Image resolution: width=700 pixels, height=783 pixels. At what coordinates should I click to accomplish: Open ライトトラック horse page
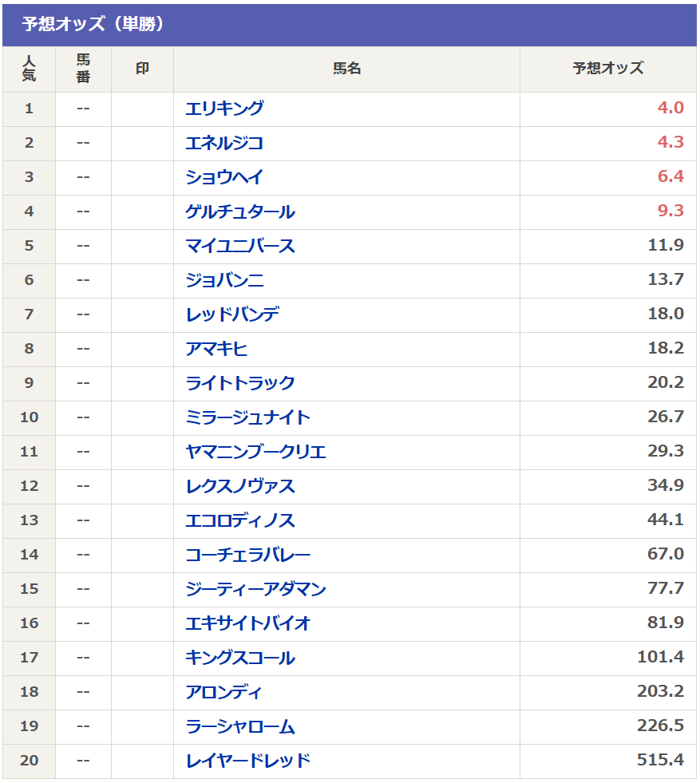point(240,383)
